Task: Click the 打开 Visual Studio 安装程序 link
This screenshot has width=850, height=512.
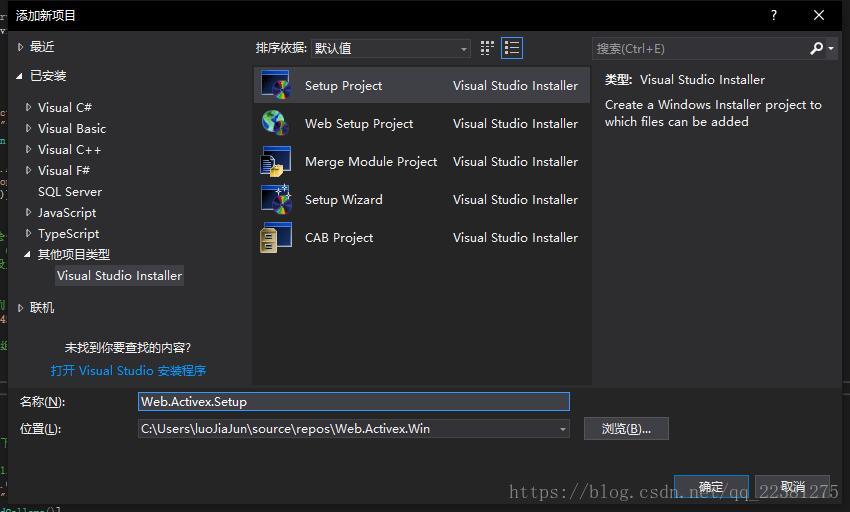Action: click(x=128, y=370)
